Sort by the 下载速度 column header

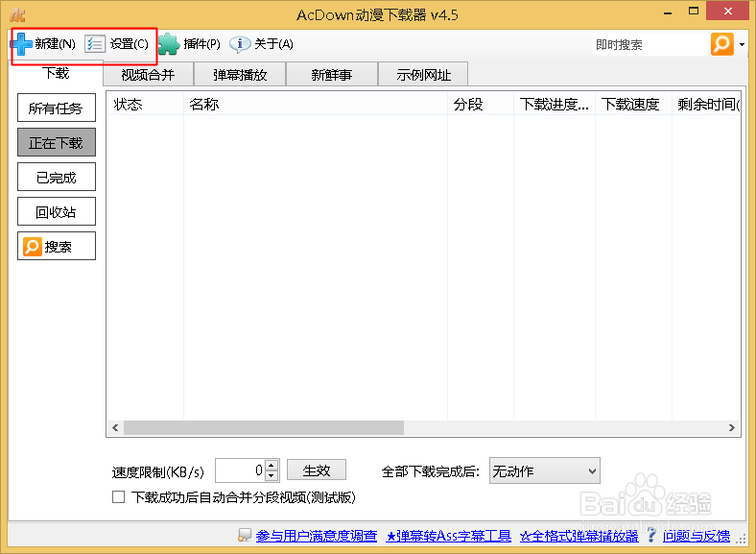[633, 105]
